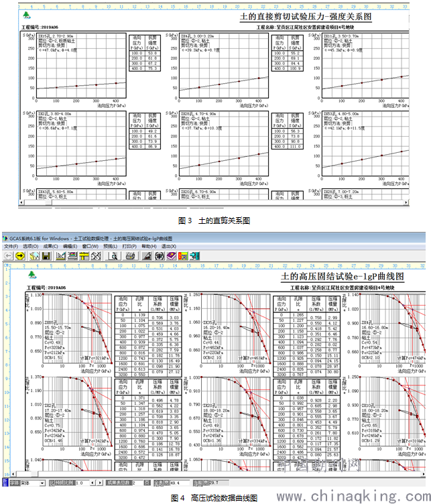The width and height of the screenshot is (431, 504).
Task: Click the ZK2孔 3.80-4.00m shear chart
Action: click(x=81, y=144)
